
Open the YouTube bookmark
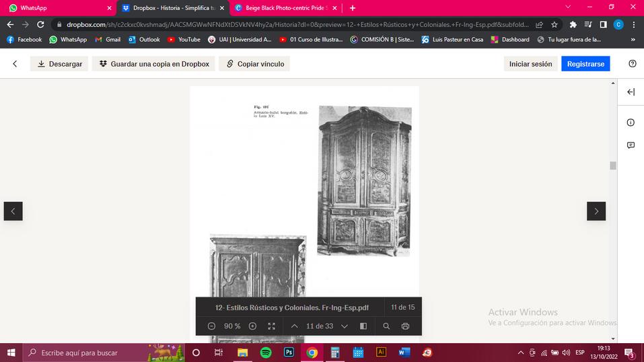click(x=184, y=40)
